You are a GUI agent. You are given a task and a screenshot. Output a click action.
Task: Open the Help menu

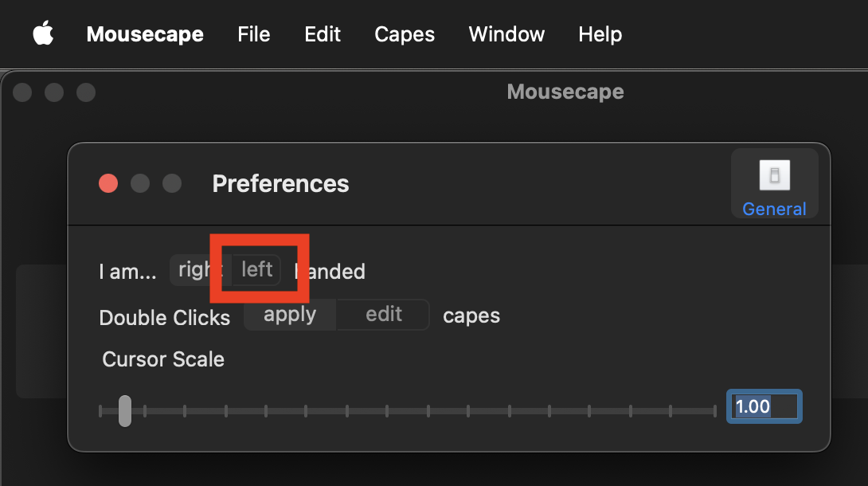pos(600,34)
